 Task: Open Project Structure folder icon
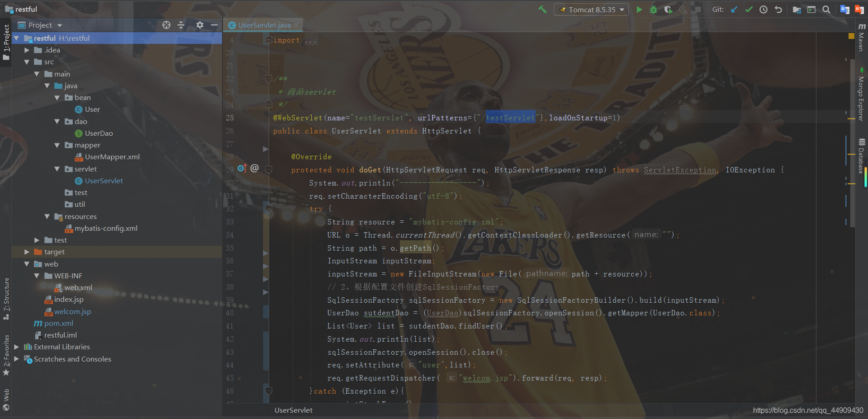(x=797, y=10)
